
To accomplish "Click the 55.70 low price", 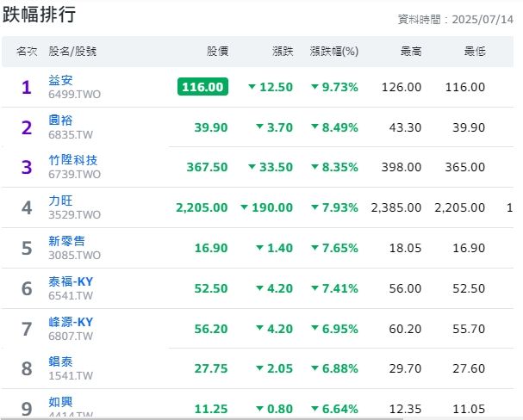I will pyautogui.click(x=469, y=329).
